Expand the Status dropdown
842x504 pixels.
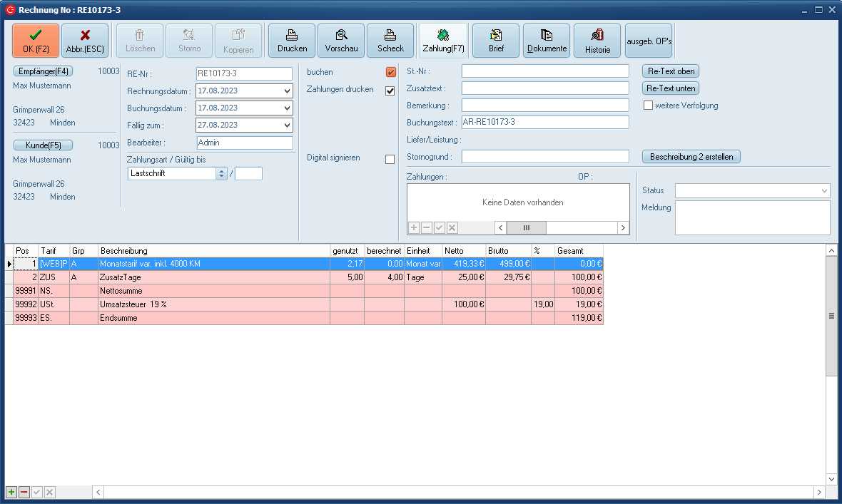pos(825,191)
